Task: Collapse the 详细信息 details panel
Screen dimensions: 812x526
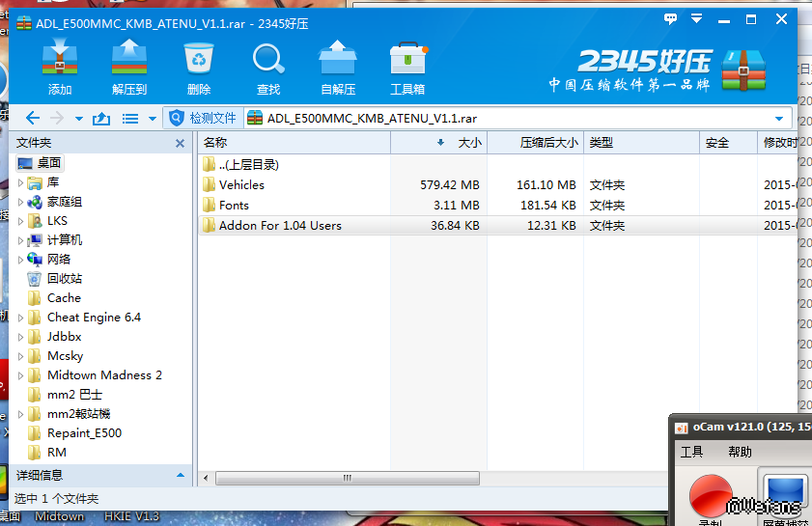Action: [181, 475]
